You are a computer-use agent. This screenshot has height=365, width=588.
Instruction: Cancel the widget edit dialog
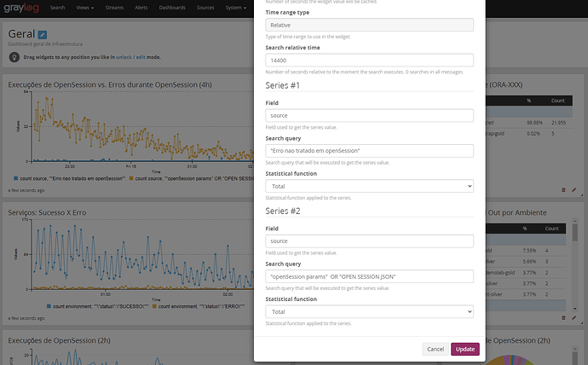coord(435,349)
